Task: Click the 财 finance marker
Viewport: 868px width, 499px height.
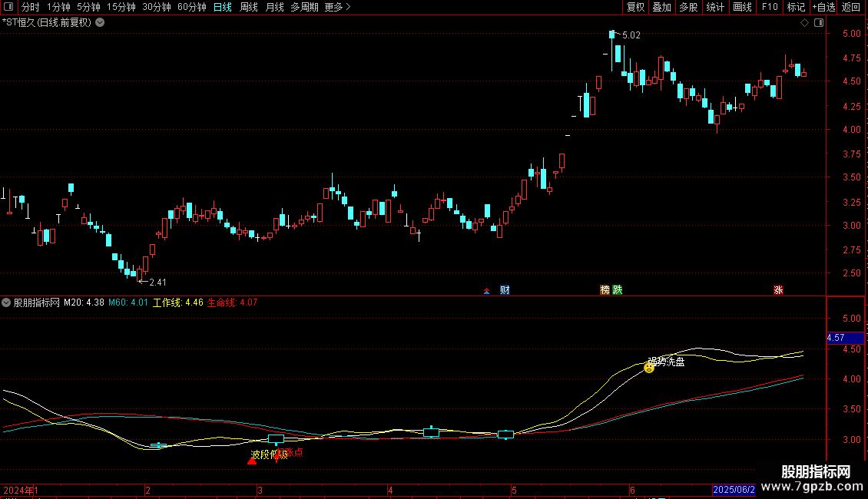Action: 505,290
